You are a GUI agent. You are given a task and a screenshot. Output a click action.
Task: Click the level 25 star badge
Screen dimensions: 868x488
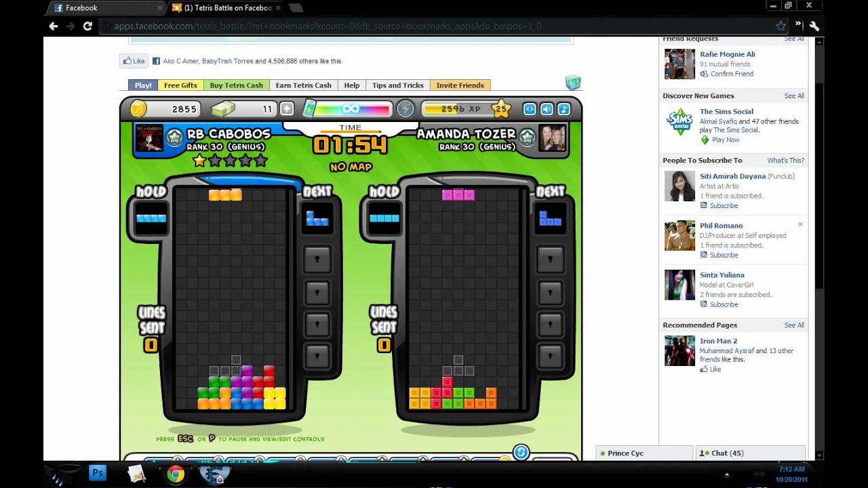(x=500, y=108)
